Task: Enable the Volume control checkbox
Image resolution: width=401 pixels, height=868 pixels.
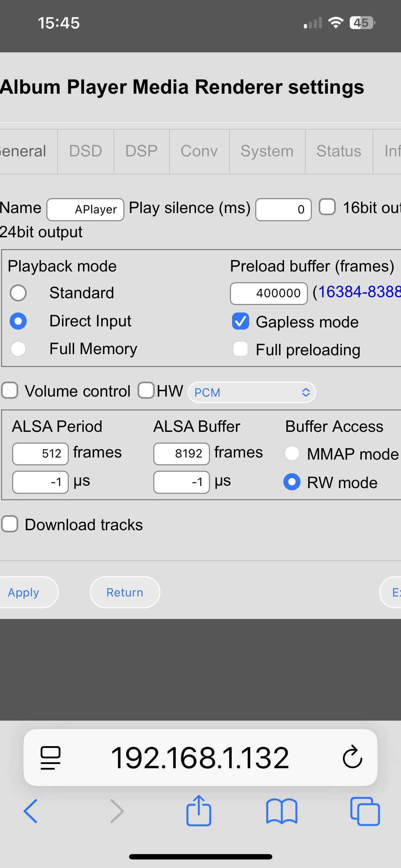Action: [10, 391]
